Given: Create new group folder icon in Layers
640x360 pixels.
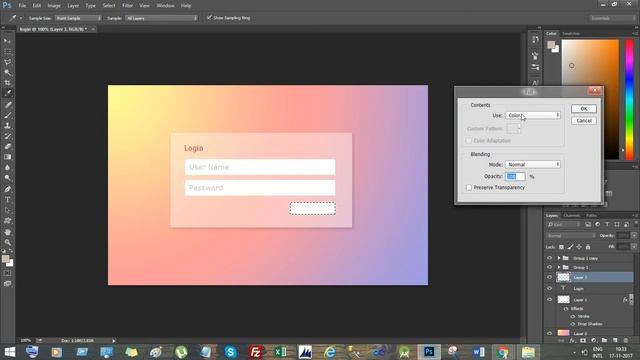Looking at the screenshot, I should (x=604, y=340).
